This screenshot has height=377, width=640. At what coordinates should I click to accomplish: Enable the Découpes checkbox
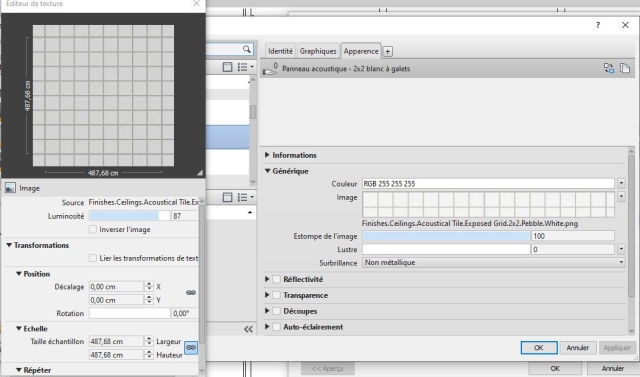pyautogui.click(x=276, y=311)
